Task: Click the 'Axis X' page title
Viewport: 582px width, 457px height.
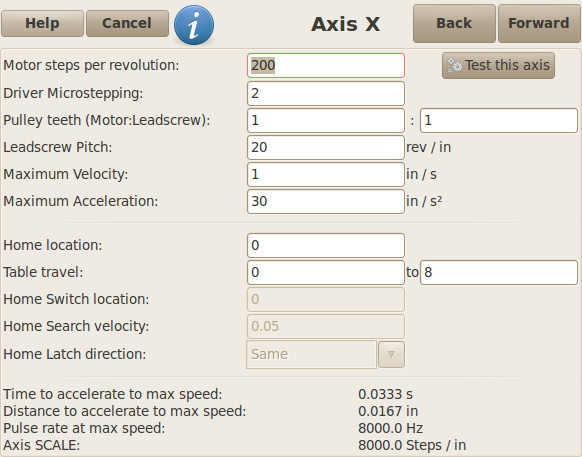Action: point(346,25)
